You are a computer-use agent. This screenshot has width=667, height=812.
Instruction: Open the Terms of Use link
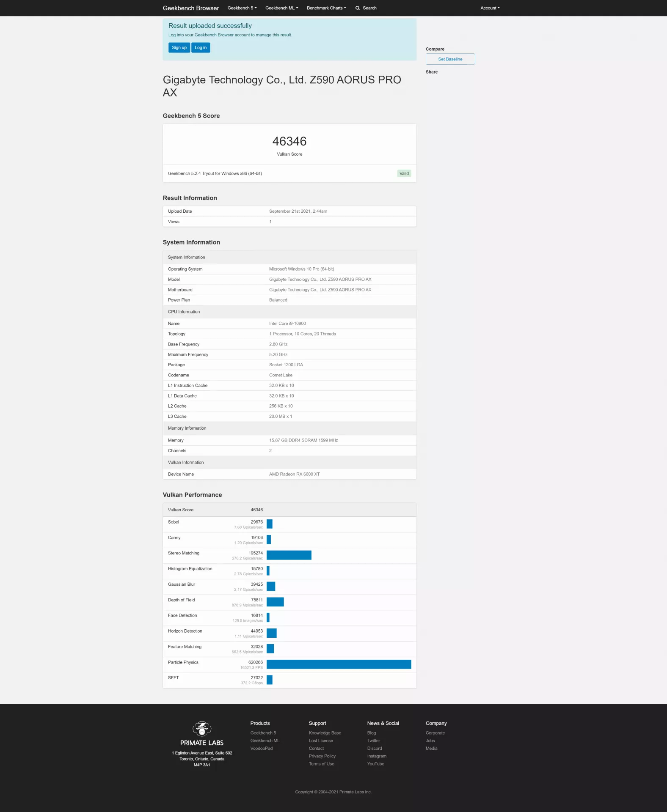coord(322,764)
